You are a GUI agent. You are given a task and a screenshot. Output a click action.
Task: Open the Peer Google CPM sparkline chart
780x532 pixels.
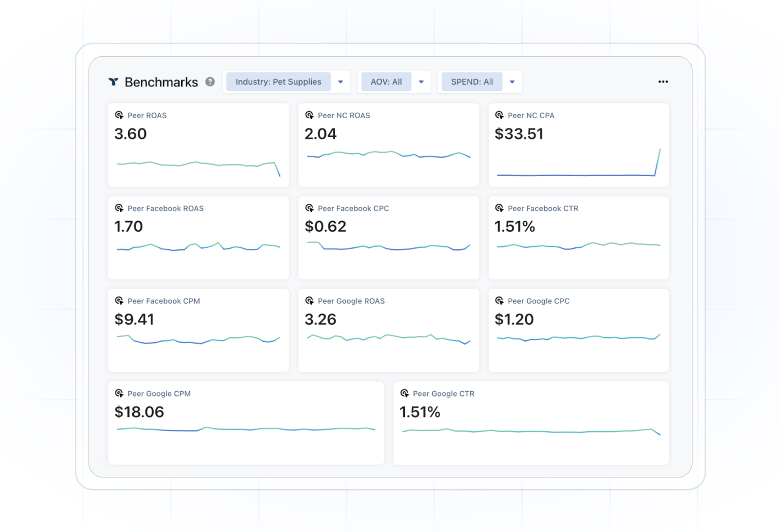pos(246,429)
